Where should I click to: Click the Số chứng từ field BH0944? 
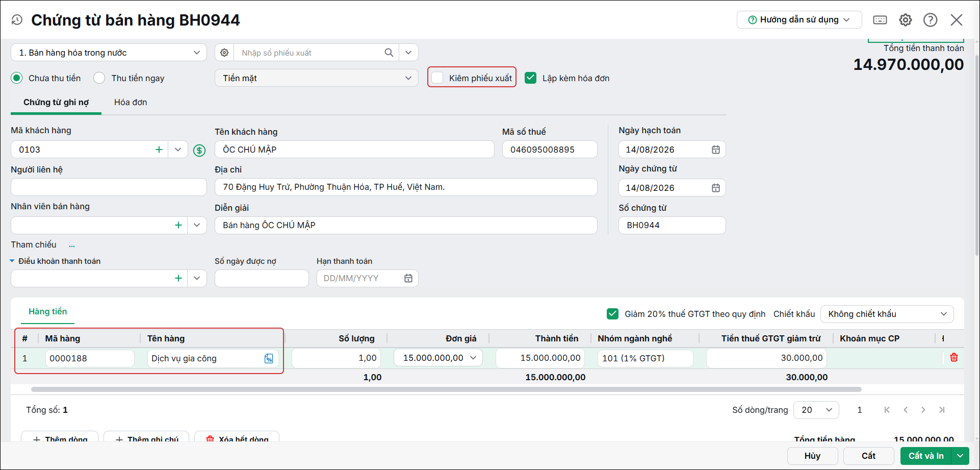pyautogui.click(x=672, y=225)
